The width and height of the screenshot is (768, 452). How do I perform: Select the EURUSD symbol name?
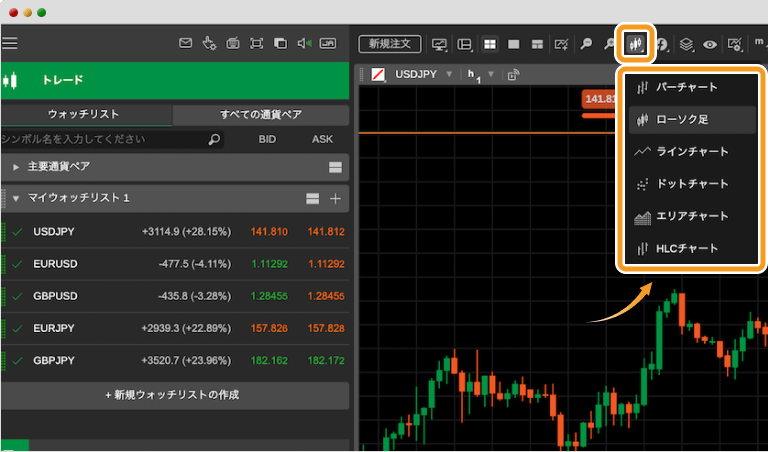[55, 264]
